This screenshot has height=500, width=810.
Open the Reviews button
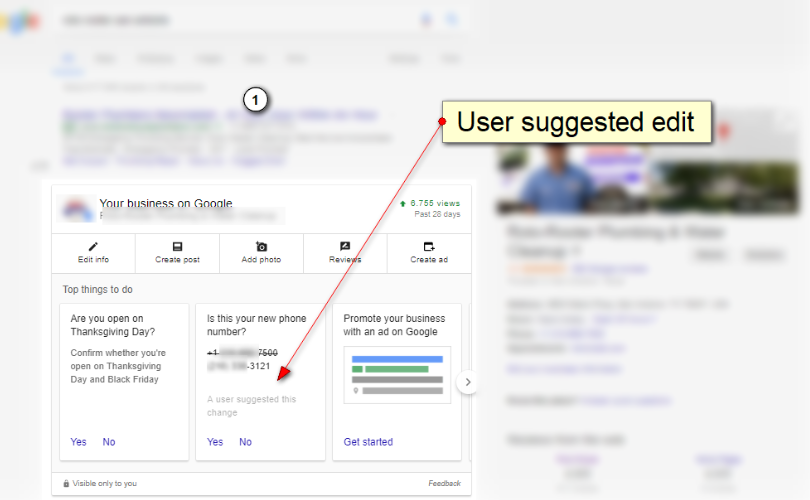click(345, 253)
